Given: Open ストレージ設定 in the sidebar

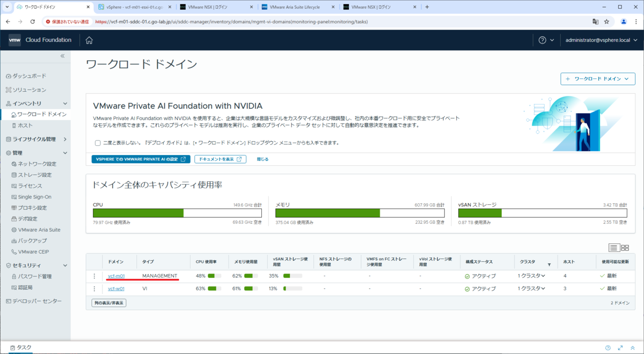Looking at the screenshot, I should tap(35, 175).
